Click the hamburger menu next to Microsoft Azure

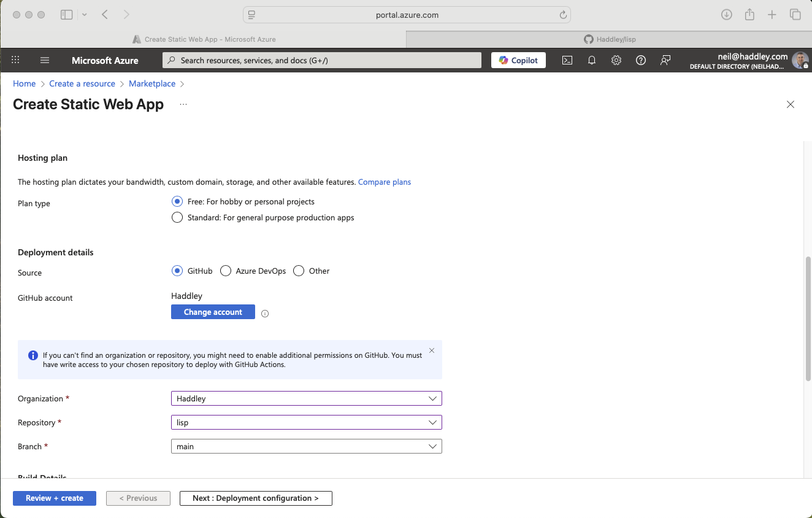point(44,60)
